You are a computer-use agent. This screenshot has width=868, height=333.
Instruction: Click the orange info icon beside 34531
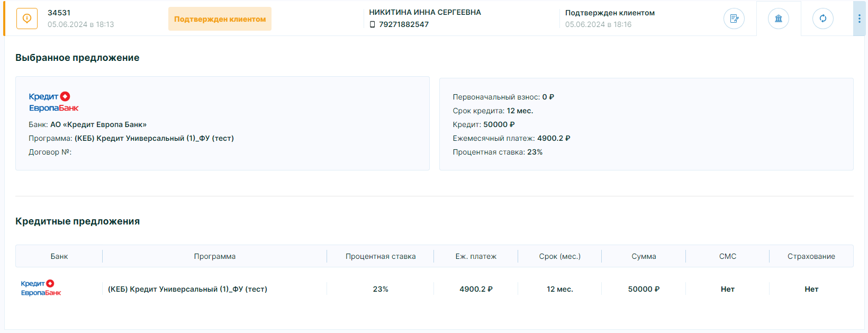pos(27,19)
